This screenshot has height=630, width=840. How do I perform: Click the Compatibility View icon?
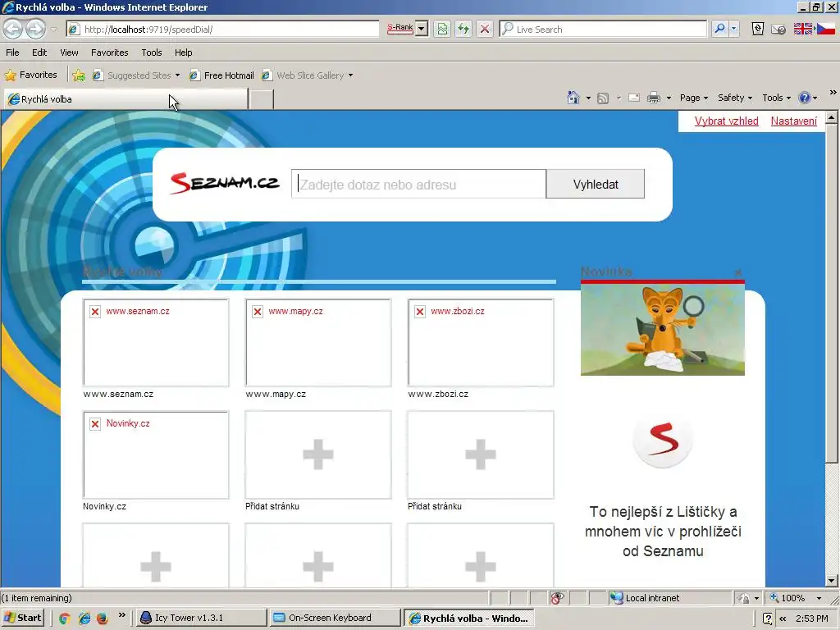pos(442,29)
